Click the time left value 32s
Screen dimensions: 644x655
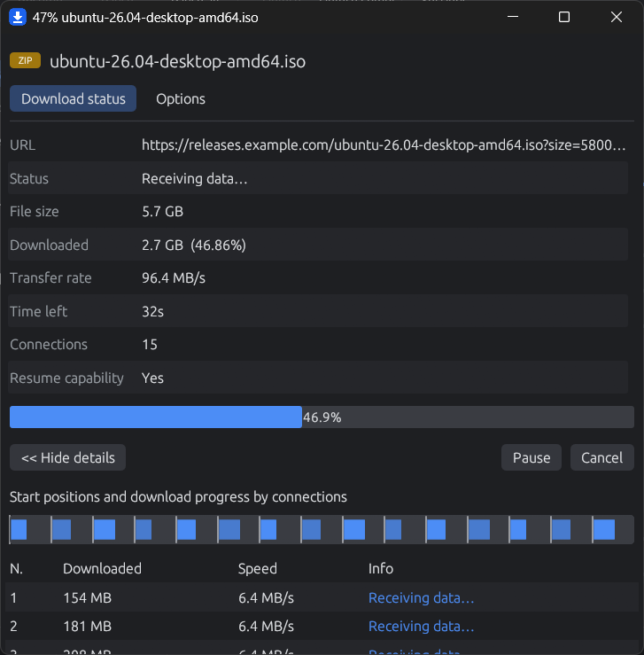tap(152, 312)
